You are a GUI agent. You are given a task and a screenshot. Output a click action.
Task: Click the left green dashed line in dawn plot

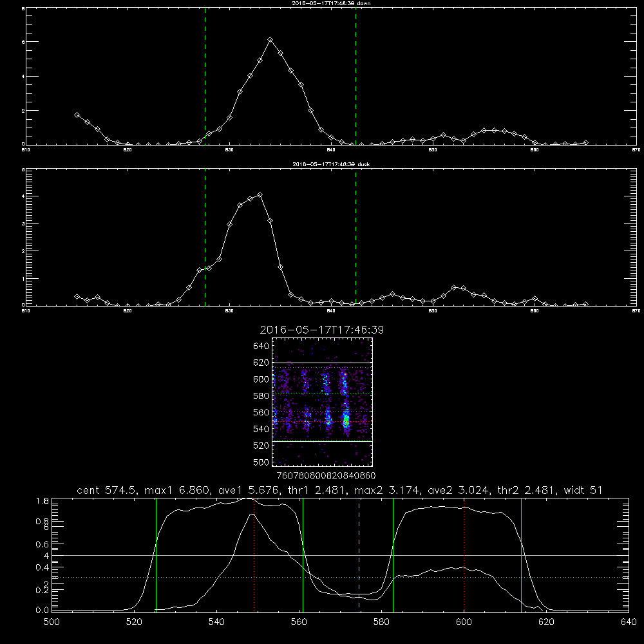point(205,77)
